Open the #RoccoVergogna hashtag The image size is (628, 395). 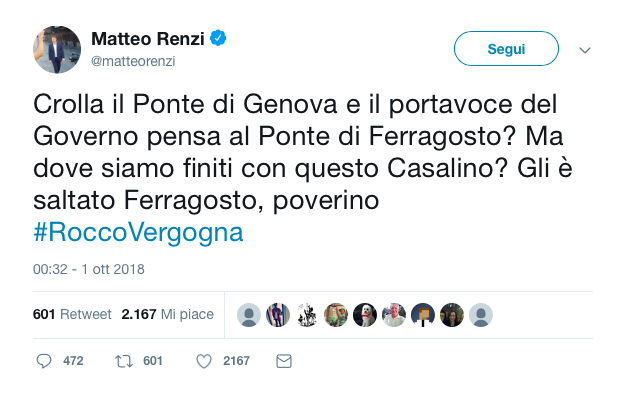[138, 232]
